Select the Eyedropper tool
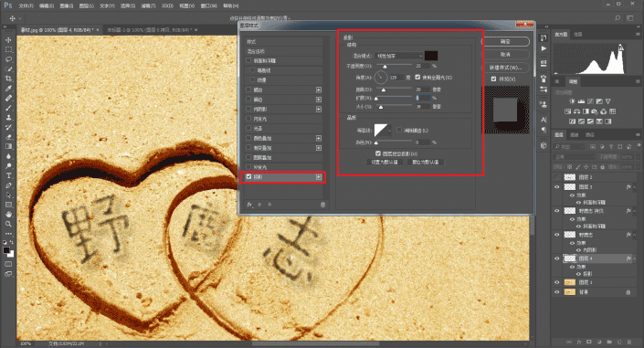This screenshot has width=644, height=348. point(8,89)
